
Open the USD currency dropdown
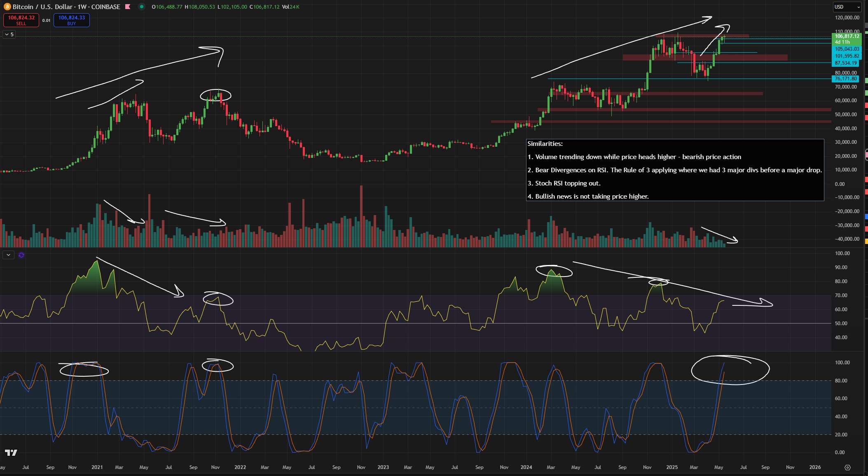(x=847, y=7)
